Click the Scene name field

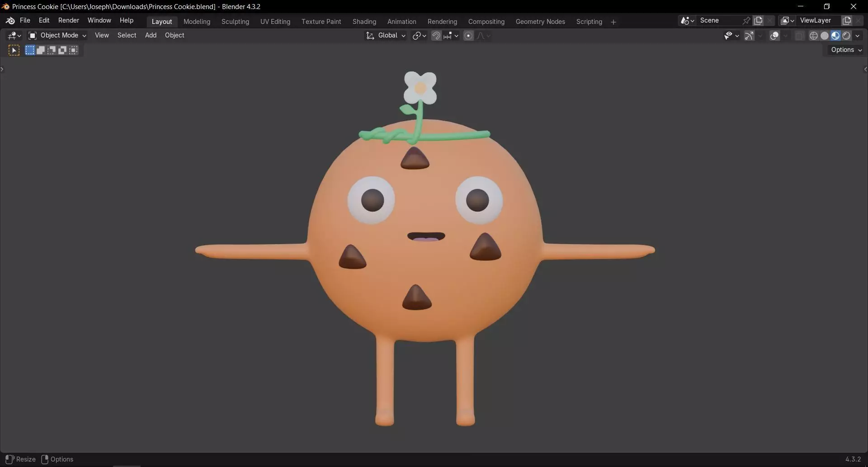(x=719, y=21)
